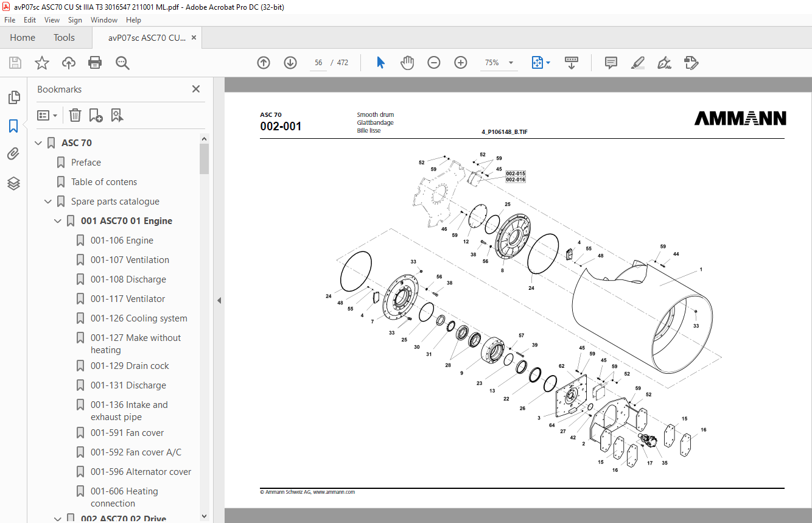
Task: Open the Table of contens bookmark
Action: click(104, 182)
